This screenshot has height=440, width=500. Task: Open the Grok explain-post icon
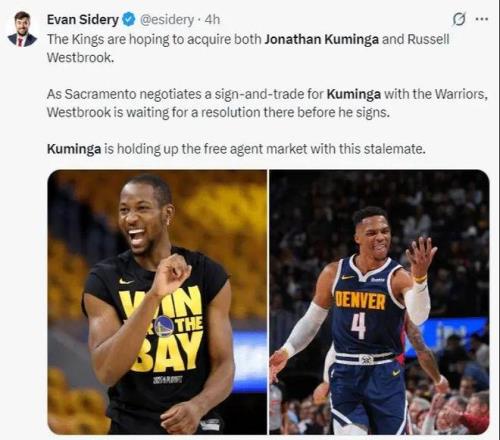459,20
